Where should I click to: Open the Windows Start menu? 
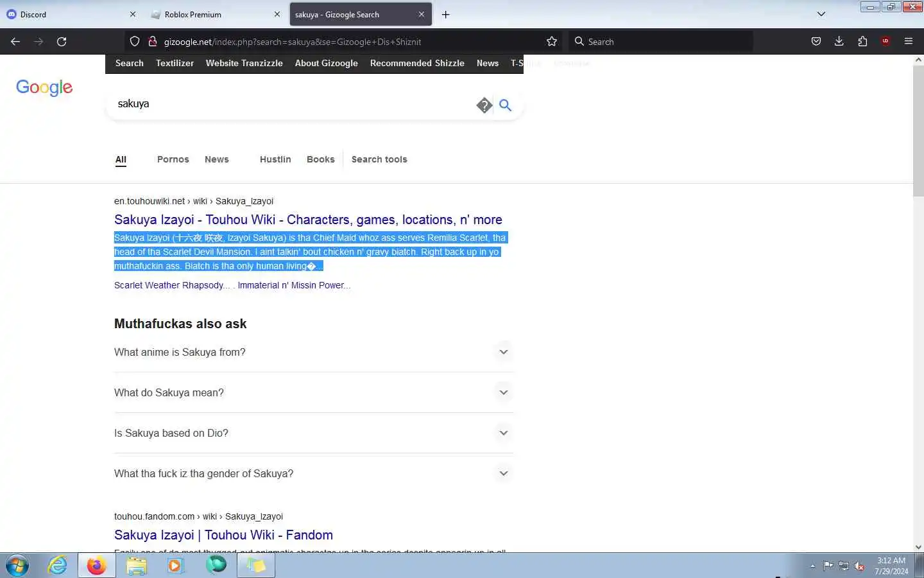pyautogui.click(x=17, y=566)
